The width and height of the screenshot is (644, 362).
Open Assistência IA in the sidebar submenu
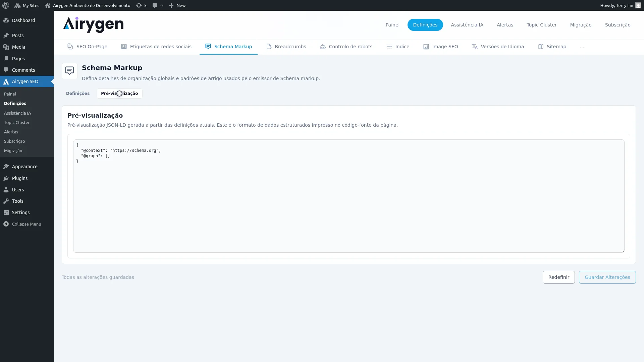click(17, 113)
